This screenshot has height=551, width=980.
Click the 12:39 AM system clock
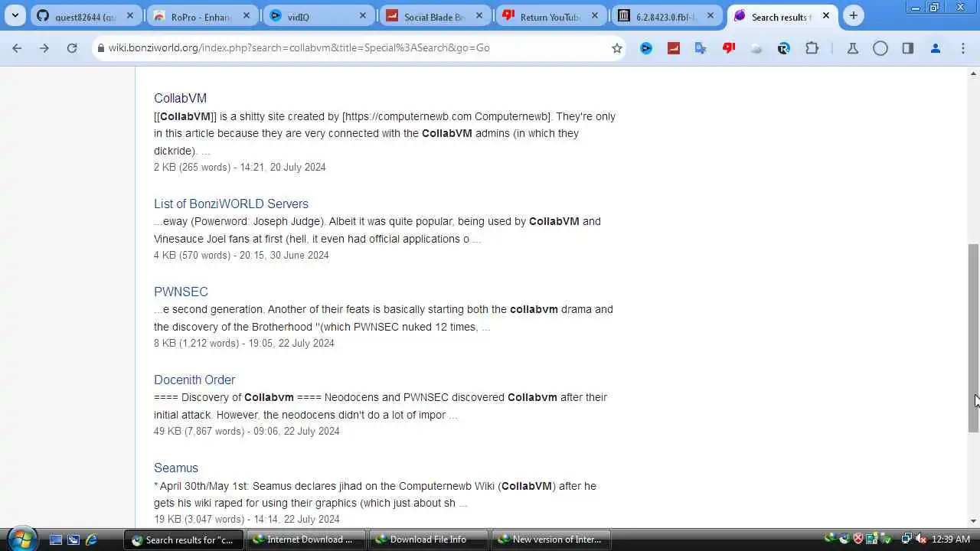tap(952, 540)
